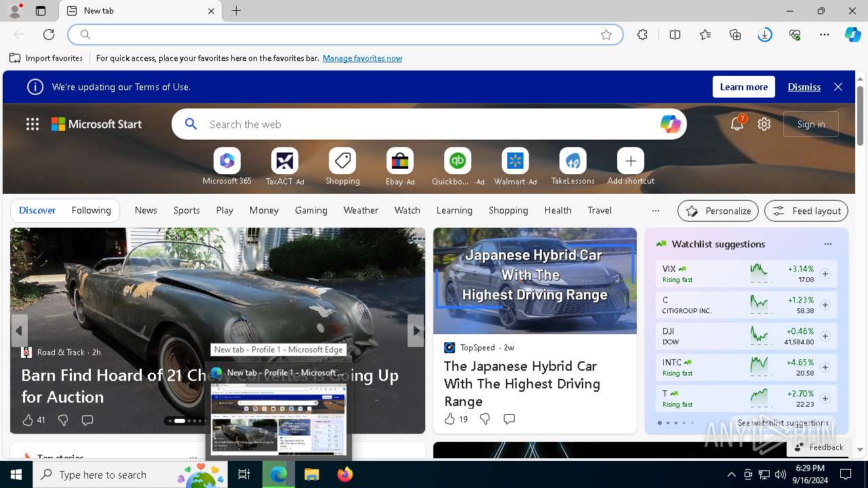Viewport: 868px width, 488px height.
Task: Open the Split screen icon
Action: (x=675, y=35)
